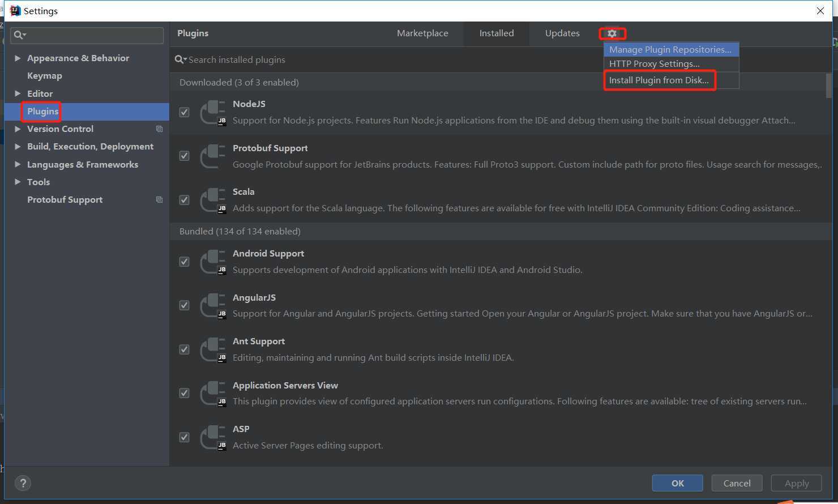Disable Application Servers View plugin checkbox
This screenshot has width=838, height=504.
click(x=184, y=393)
